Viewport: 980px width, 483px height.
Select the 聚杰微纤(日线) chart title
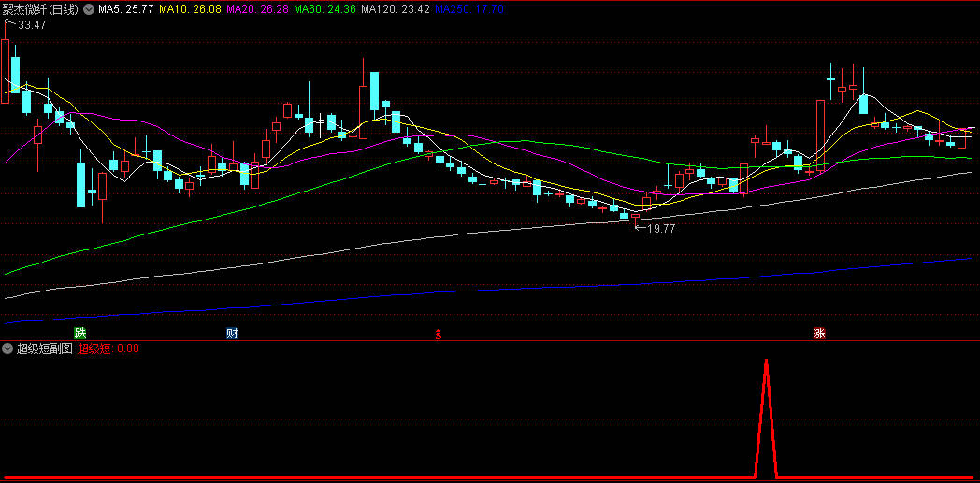tap(41, 9)
